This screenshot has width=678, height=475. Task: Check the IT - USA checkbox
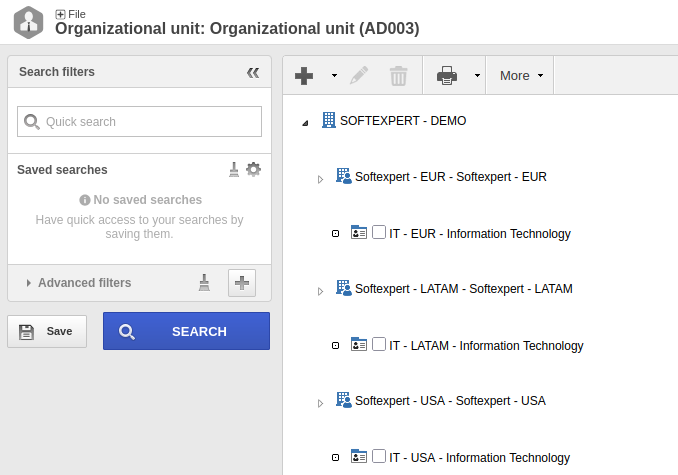[379, 456]
